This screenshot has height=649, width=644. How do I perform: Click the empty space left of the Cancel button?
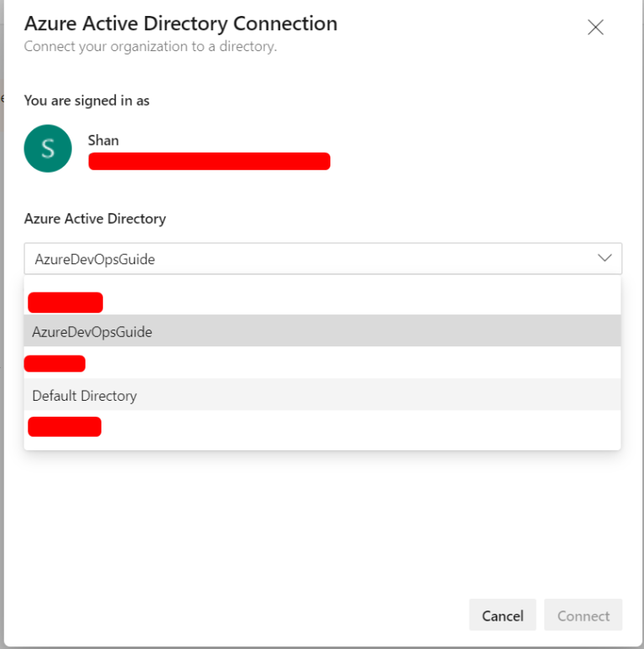coord(252,615)
